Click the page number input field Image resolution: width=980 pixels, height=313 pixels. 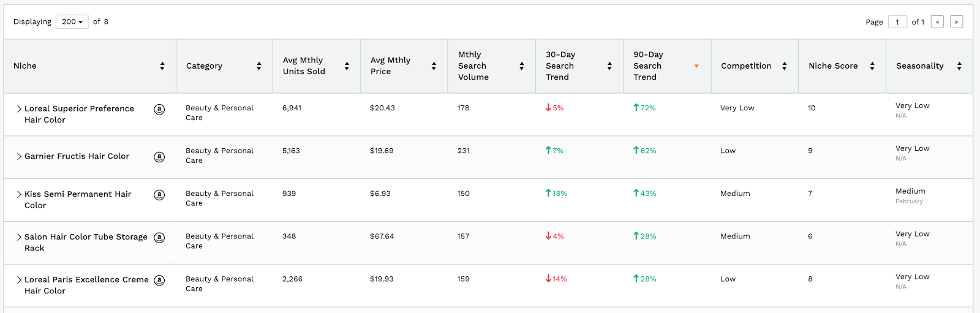click(897, 22)
